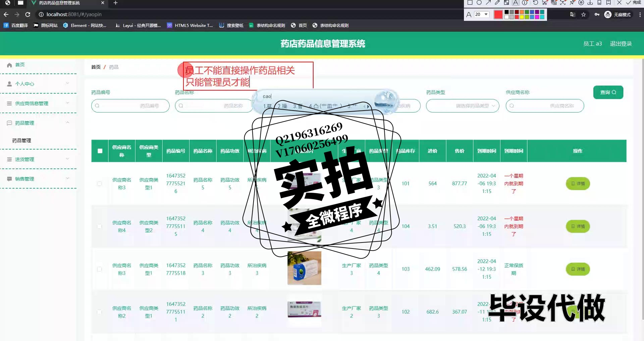Check the row with 药品编号 ending 77755115
The height and width of the screenshot is (341, 644).
click(99, 226)
